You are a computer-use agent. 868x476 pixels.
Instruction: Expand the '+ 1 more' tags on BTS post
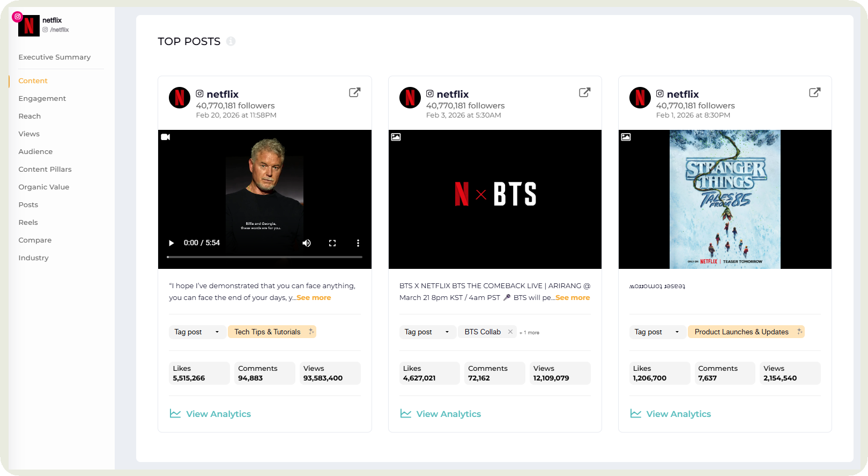coord(529,333)
